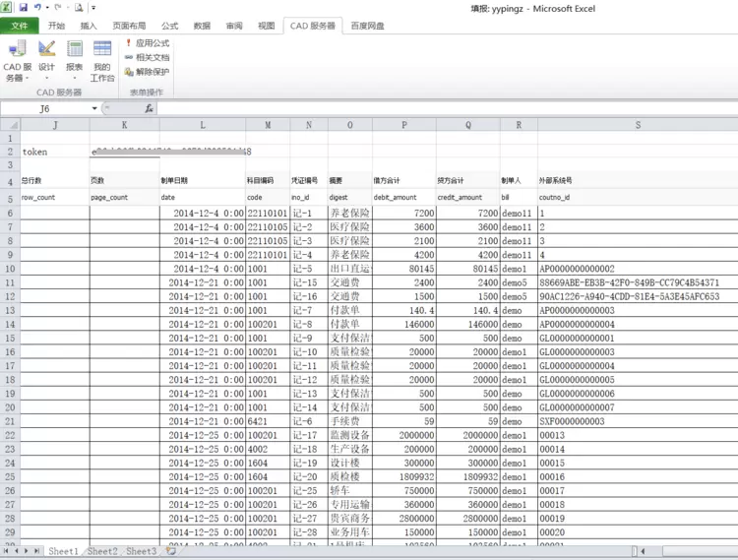Insert a new worksheet via tab icon
Image resolution: width=738 pixels, height=560 pixels.
pos(171,552)
